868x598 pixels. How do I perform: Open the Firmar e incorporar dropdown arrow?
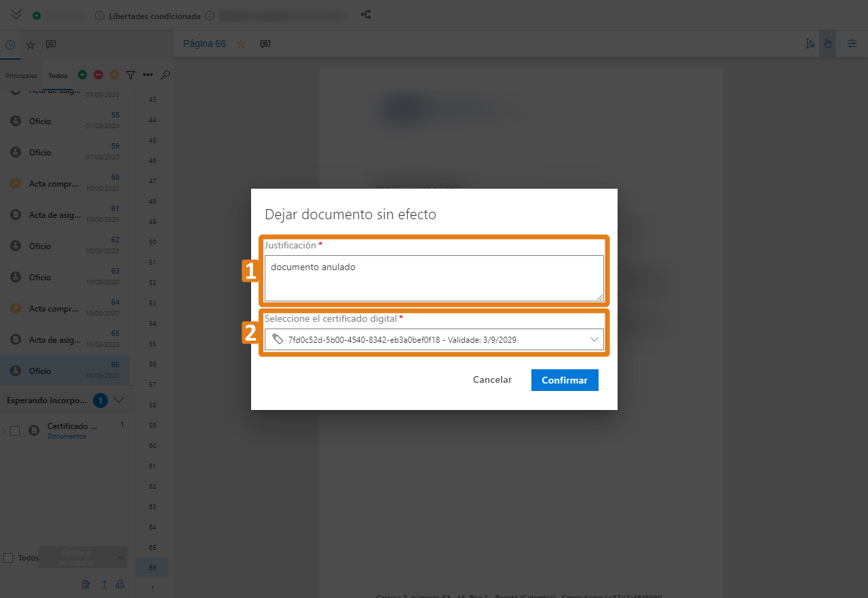point(120,557)
